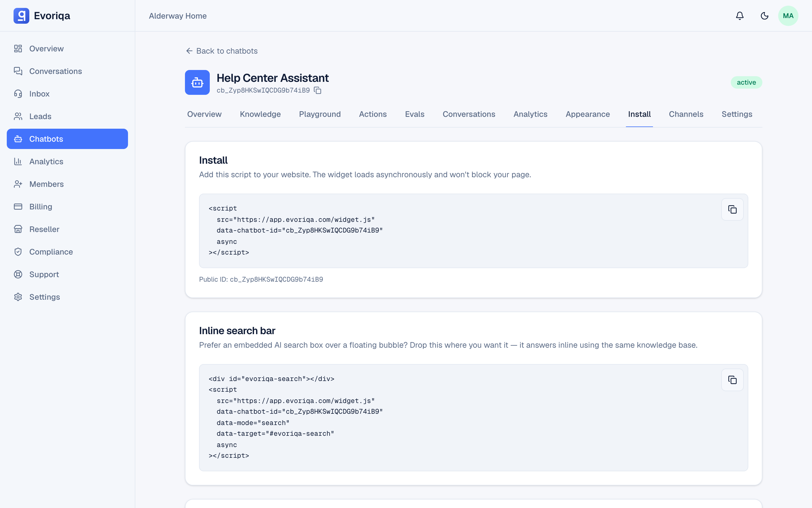812x508 pixels.
Task: Click data-mode="search" code line
Action: [x=253, y=423]
